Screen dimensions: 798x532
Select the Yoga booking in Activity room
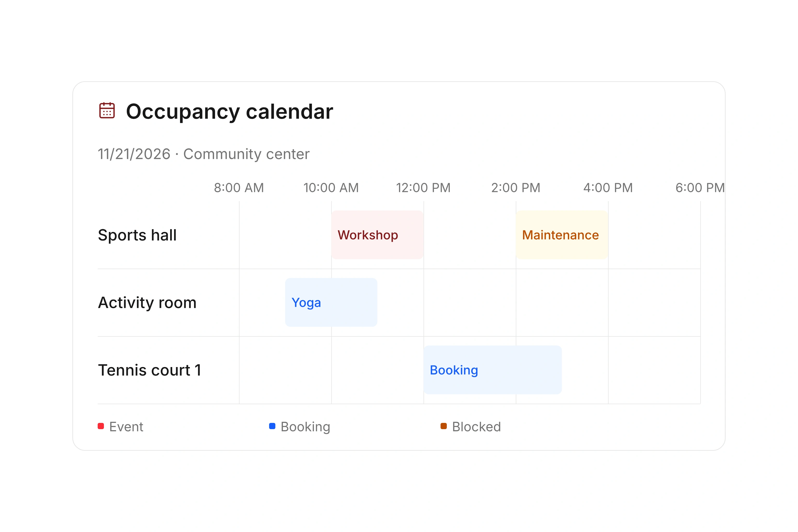331,302
